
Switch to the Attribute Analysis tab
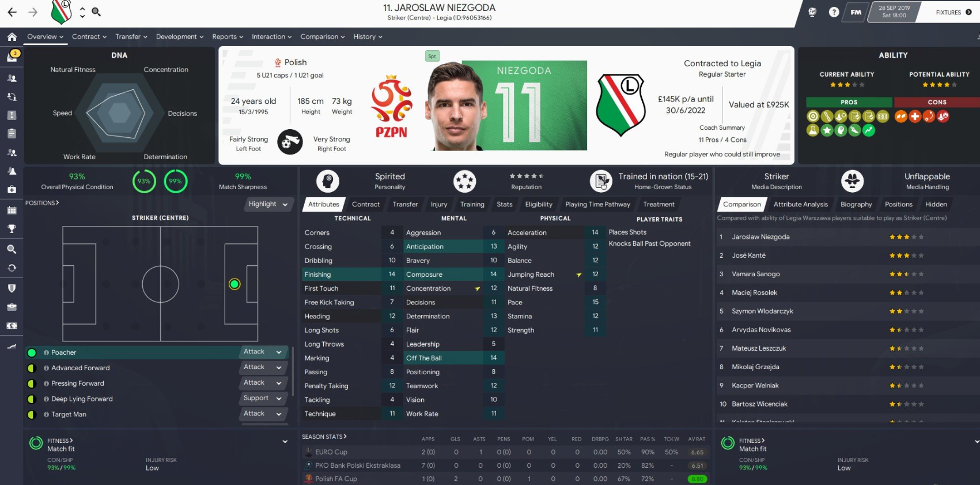click(800, 204)
